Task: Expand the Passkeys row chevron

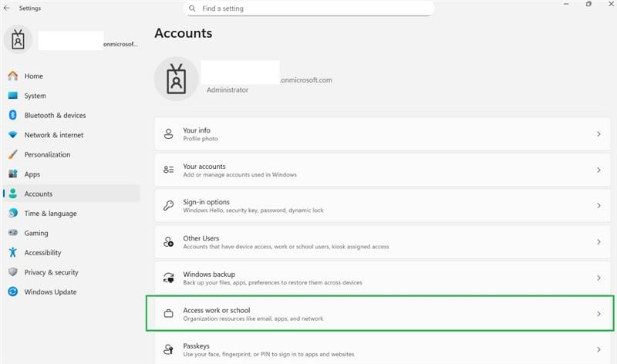Action: coord(598,349)
